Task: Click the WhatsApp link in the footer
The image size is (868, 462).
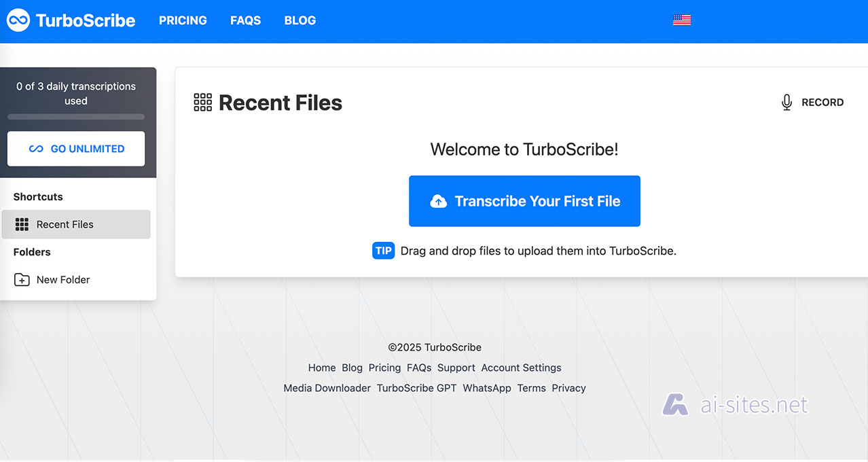Action: [487, 388]
